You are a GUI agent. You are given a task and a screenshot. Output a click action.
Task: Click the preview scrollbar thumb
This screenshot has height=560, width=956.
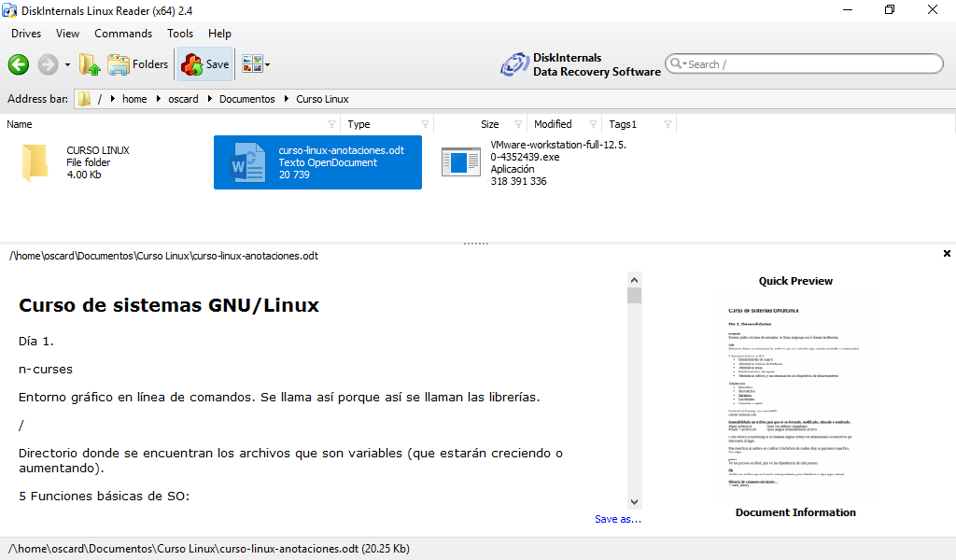point(634,296)
